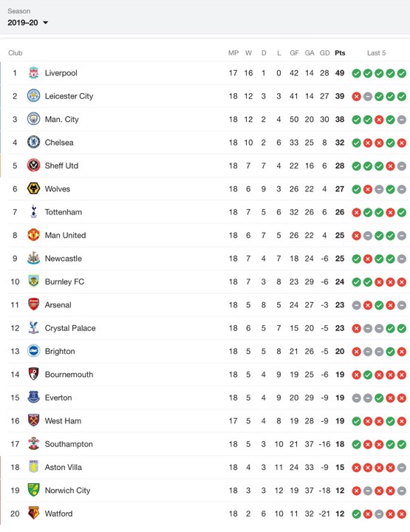The width and height of the screenshot is (410, 532).
Task: Select the Crystal Palace row name
Action: point(70,328)
